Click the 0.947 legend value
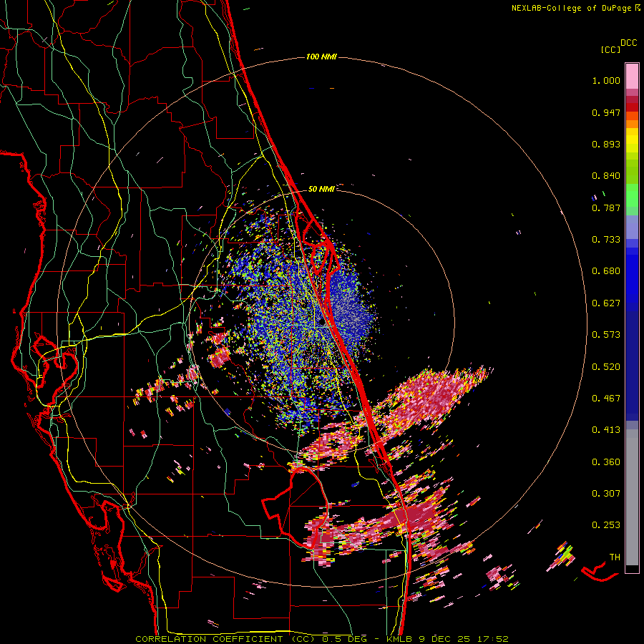The height and width of the screenshot is (644, 644). pos(606,112)
